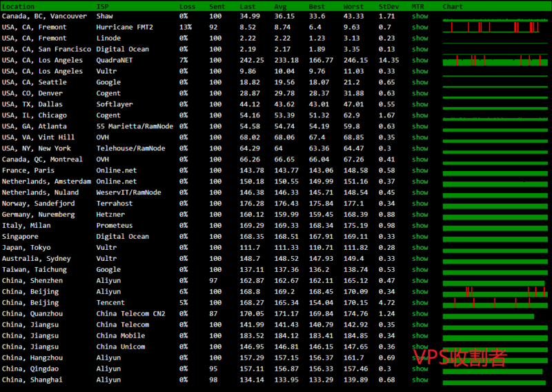Click the StDev column header
This screenshot has width=552, height=392.
pos(387,6)
